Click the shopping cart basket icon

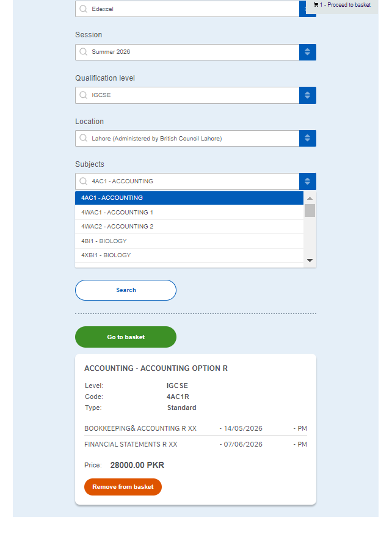(316, 5)
